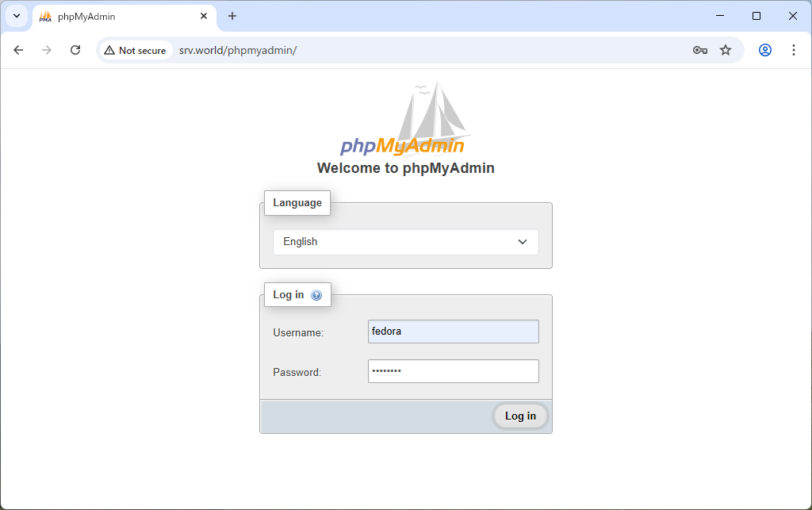Close the Chrome window

792,16
